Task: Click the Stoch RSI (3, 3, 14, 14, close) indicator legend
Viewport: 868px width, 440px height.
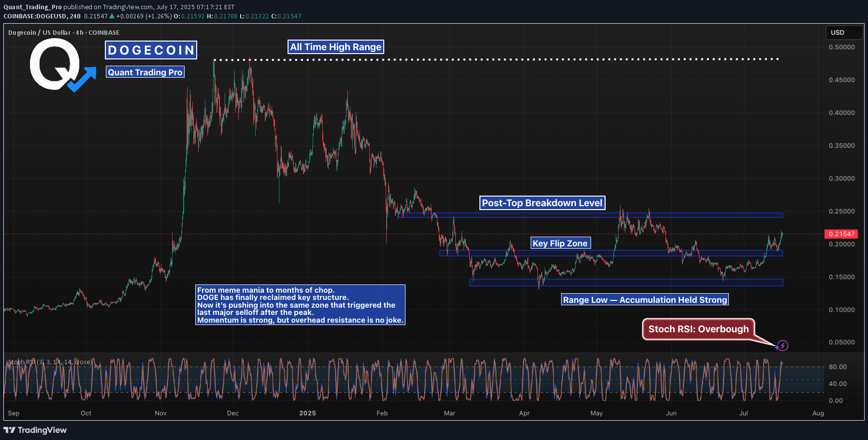Action: tap(50, 362)
